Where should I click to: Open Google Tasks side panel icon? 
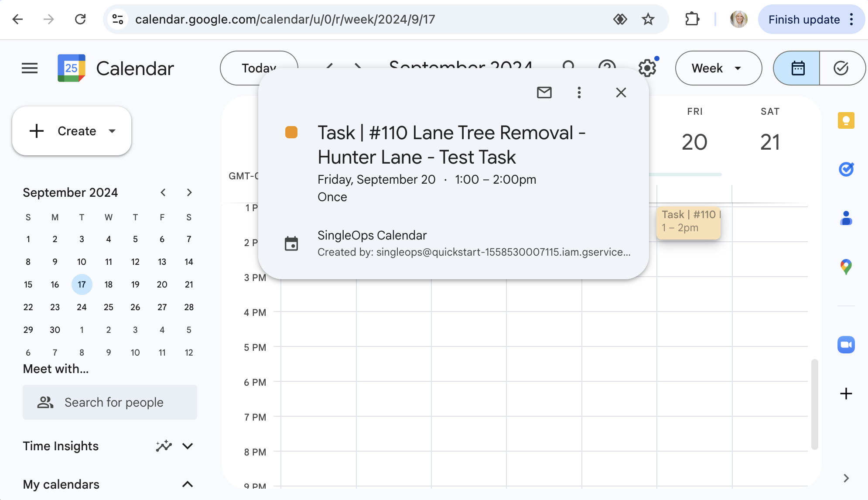[x=846, y=169]
